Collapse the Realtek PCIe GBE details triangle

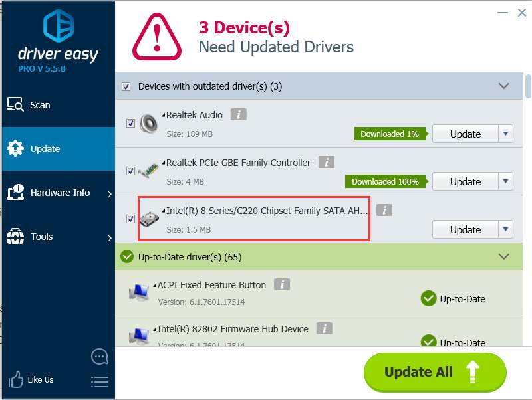164,163
